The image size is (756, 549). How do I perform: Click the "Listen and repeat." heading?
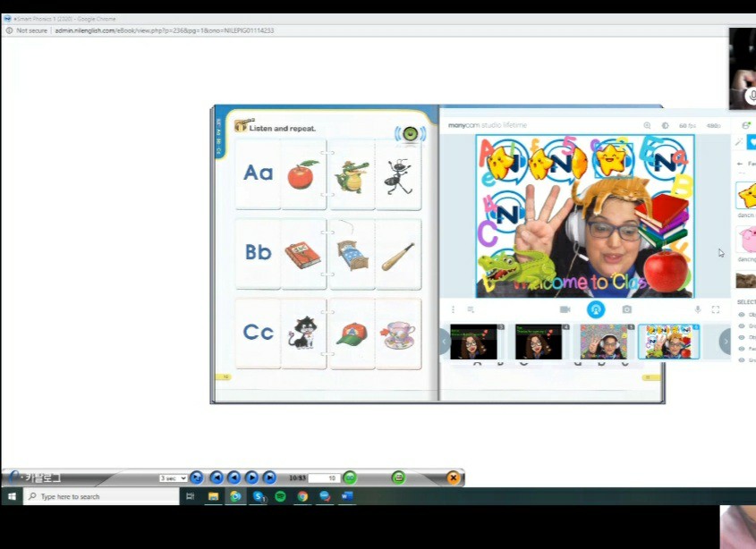(283, 129)
